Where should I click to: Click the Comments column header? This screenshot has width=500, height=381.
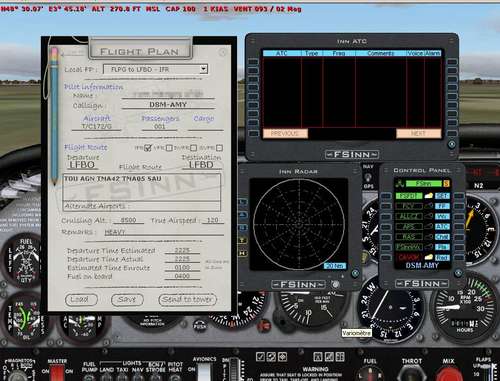(381, 53)
